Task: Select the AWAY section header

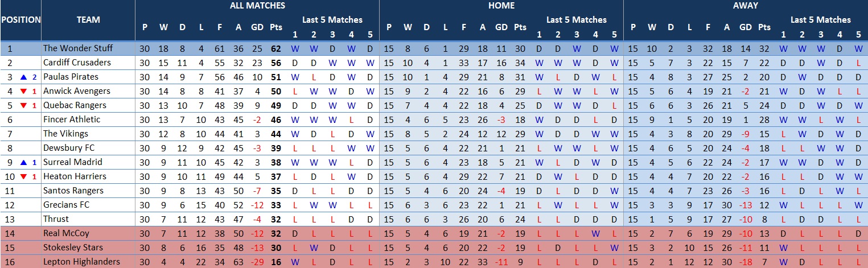Action: [x=745, y=6]
